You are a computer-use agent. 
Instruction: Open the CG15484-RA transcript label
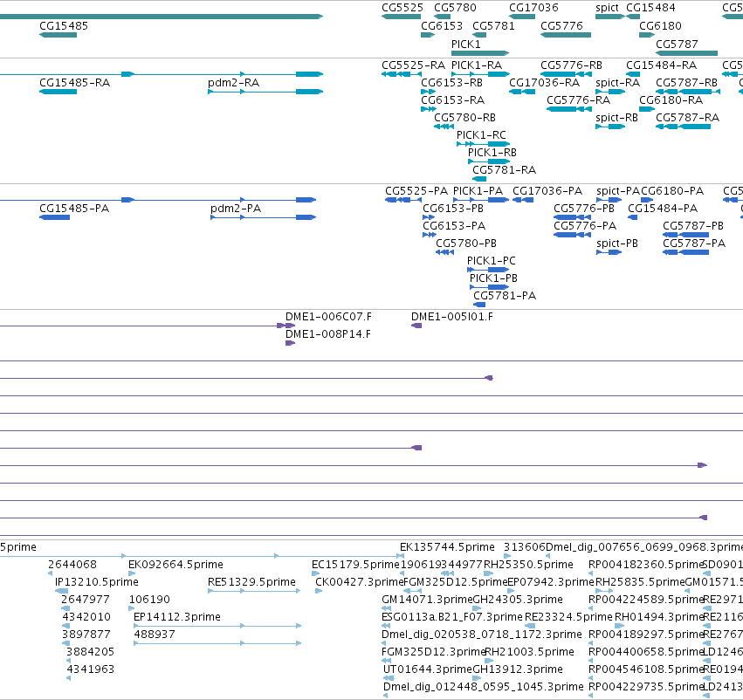(x=661, y=65)
